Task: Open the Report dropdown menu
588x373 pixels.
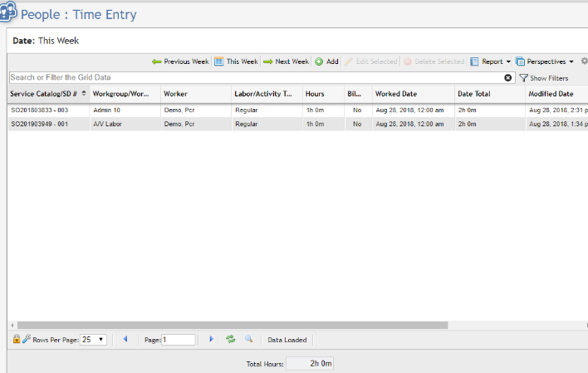Action: pyautogui.click(x=491, y=61)
